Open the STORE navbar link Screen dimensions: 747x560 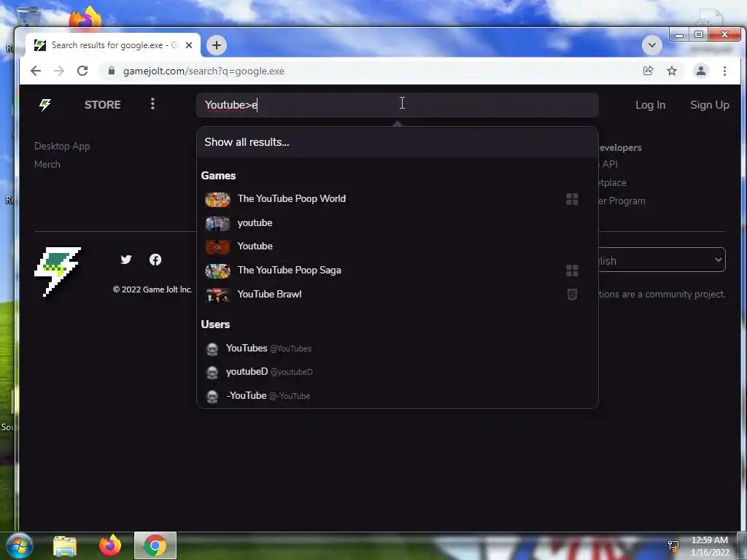click(102, 105)
